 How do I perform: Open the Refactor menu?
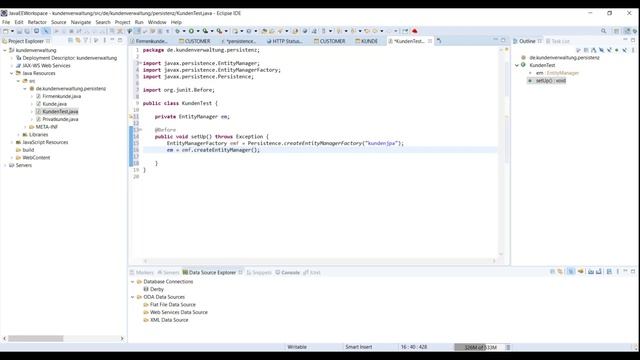(x=37, y=22)
